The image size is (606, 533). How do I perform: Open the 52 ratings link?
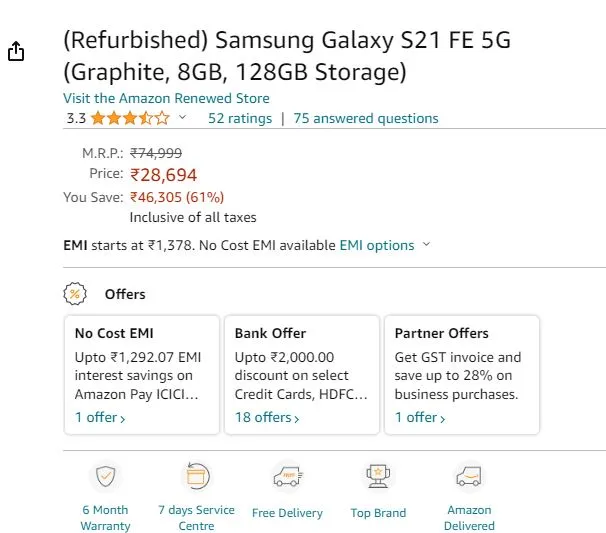240,118
